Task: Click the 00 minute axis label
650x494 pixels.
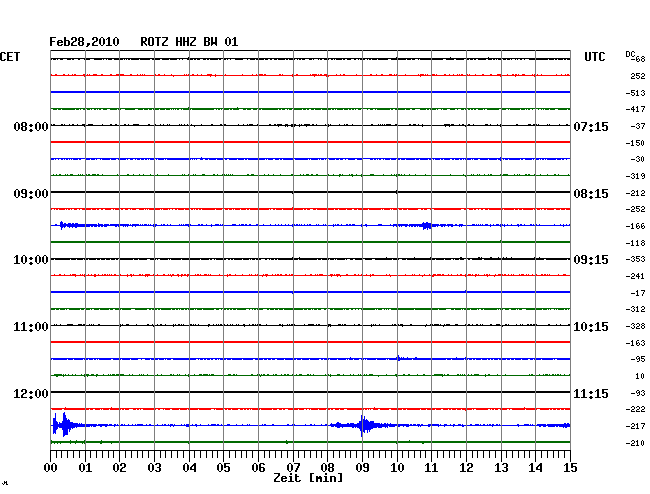Action: [x=50, y=468]
